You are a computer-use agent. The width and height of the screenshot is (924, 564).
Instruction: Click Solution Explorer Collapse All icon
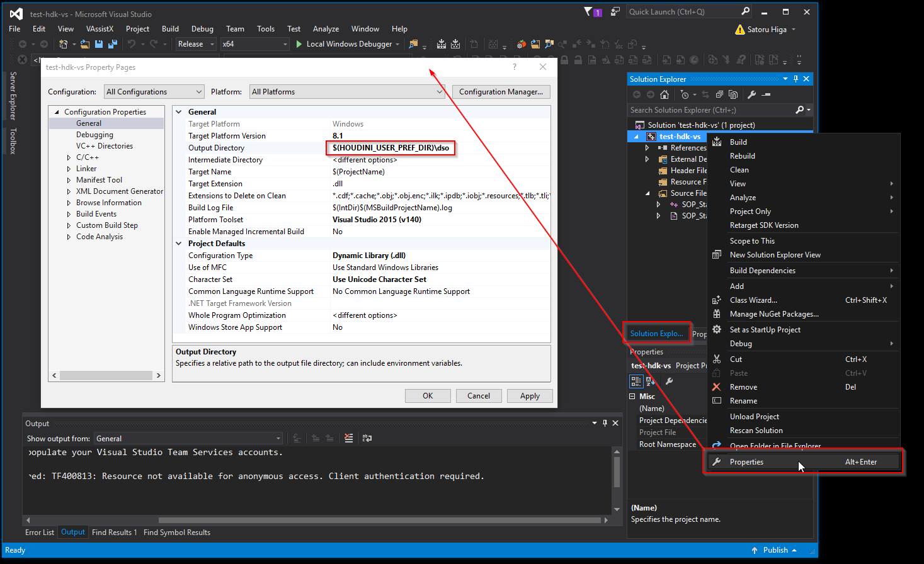coord(719,94)
